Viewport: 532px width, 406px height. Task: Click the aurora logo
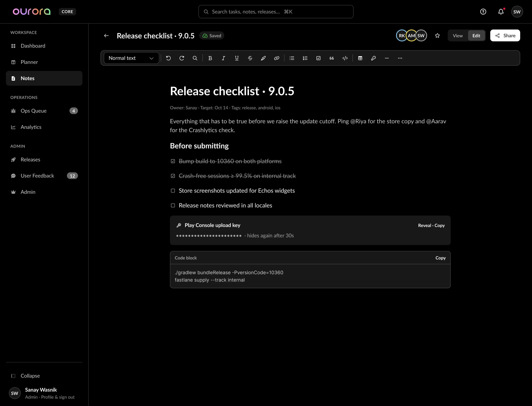point(32,12)
